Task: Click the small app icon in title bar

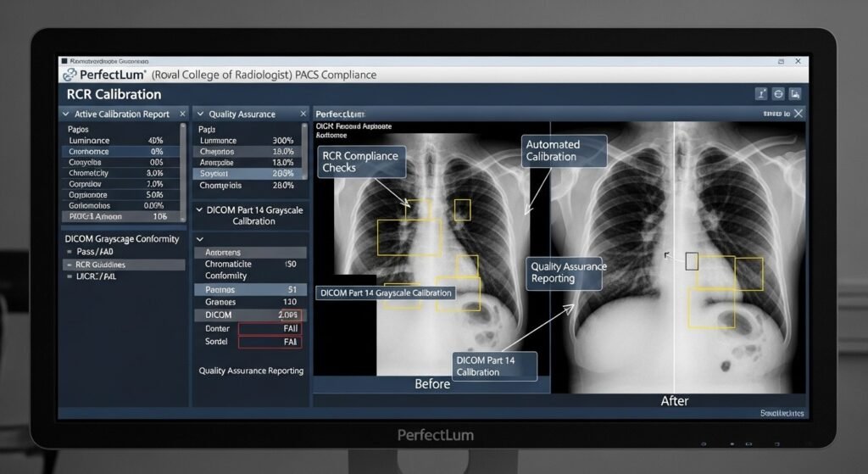Action: click(64, 62)
